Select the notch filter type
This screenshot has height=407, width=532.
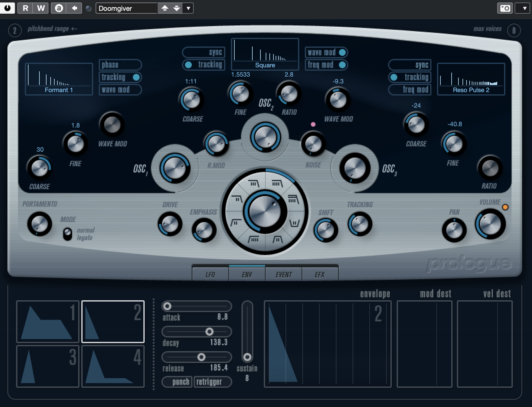294,223
